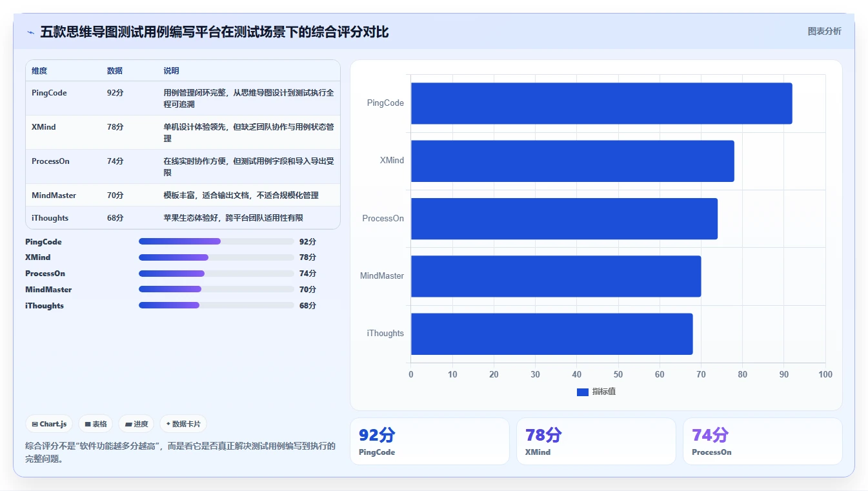Click the 表格 chip
The height and width of the screenshot is (491, 868).
(96, 424)
